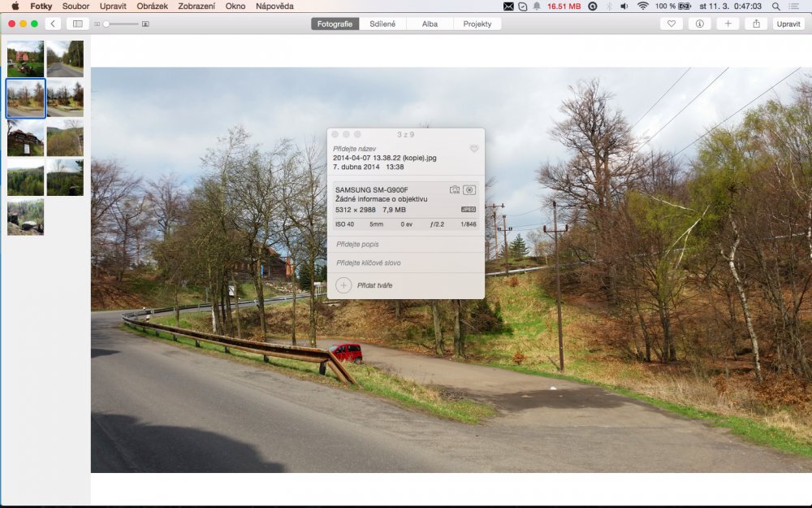Toggle the info button in toolbar
Image resolution: width=812 pixels, height=508 pixels.
coord(699,24)
